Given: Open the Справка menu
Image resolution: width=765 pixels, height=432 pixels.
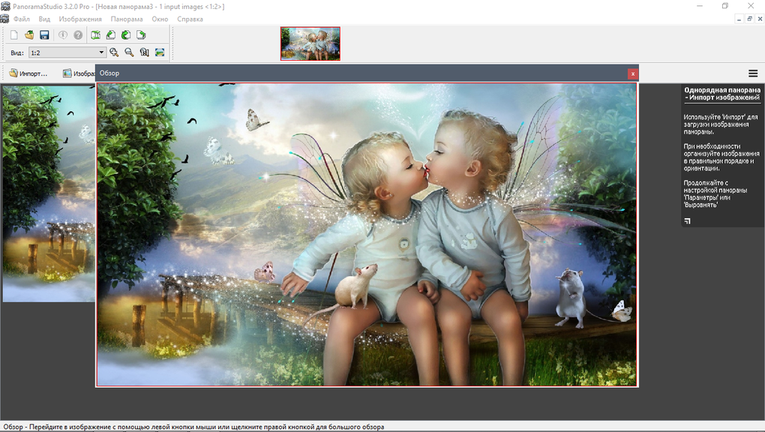Looking at the screenshot, I should pos(190,19).
